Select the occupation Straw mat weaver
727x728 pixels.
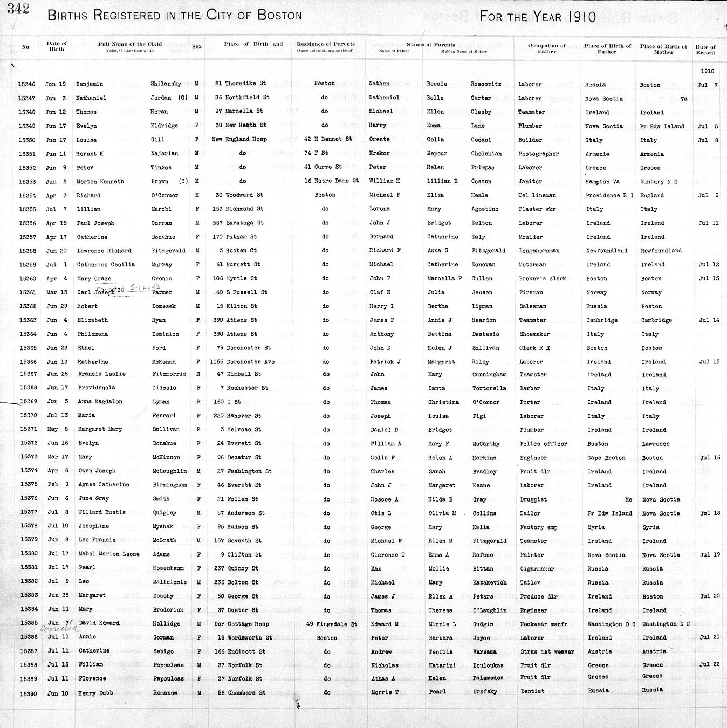pos(547,652)
